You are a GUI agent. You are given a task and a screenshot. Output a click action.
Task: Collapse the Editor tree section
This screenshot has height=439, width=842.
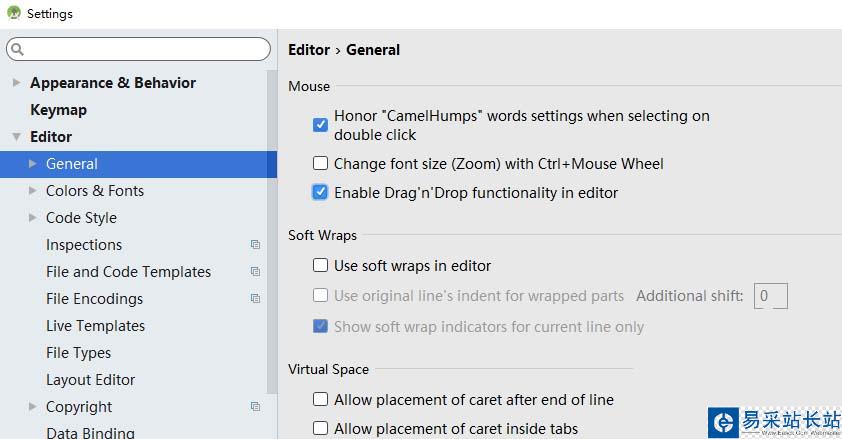(16, 137)
